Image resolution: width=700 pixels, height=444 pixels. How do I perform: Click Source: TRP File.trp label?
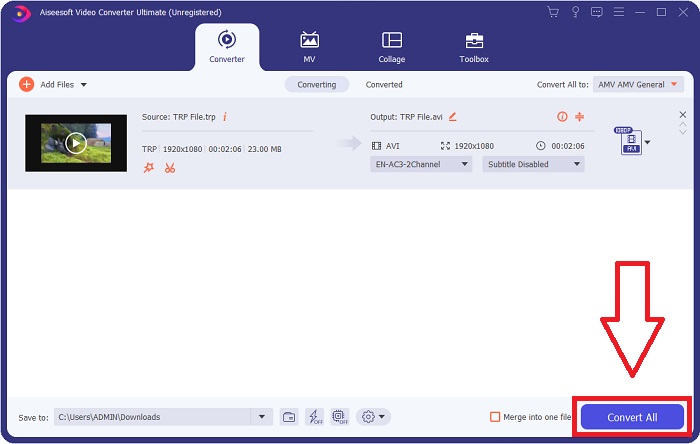click(x=179, y=117)
